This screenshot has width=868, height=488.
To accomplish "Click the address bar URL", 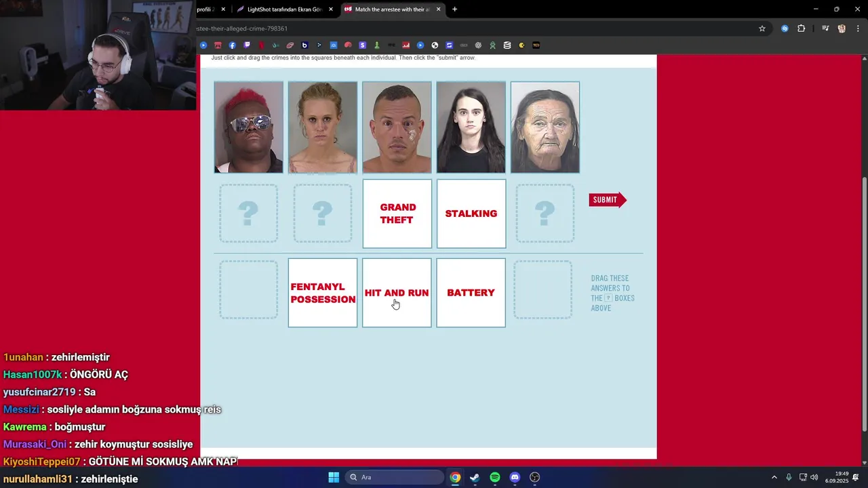I will pyautogui.click(x=242, y=28).
